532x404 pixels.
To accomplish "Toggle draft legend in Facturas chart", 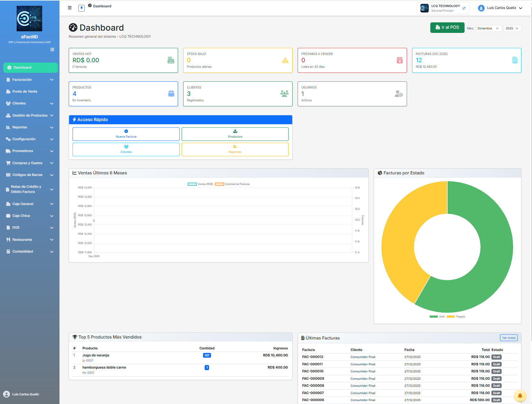I will click(437, 316).
